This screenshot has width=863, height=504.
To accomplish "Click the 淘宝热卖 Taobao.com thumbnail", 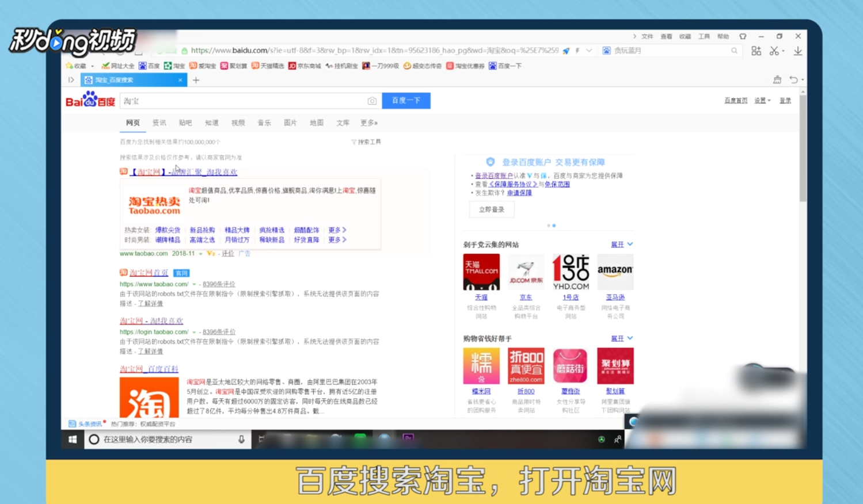I will pyautogui.click(x=154, y=205).
